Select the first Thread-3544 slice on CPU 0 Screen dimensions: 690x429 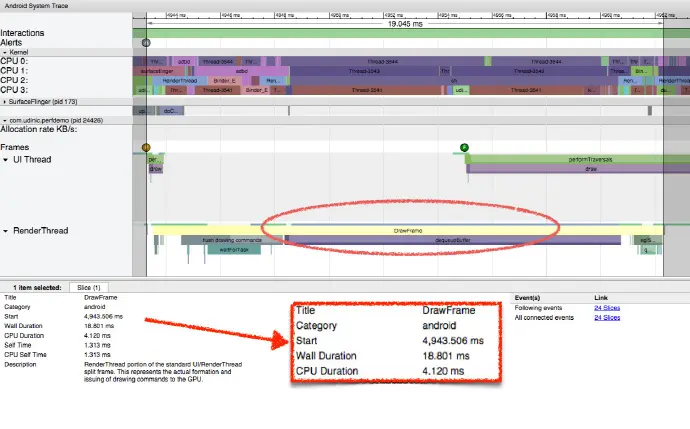tap(217, 62)
